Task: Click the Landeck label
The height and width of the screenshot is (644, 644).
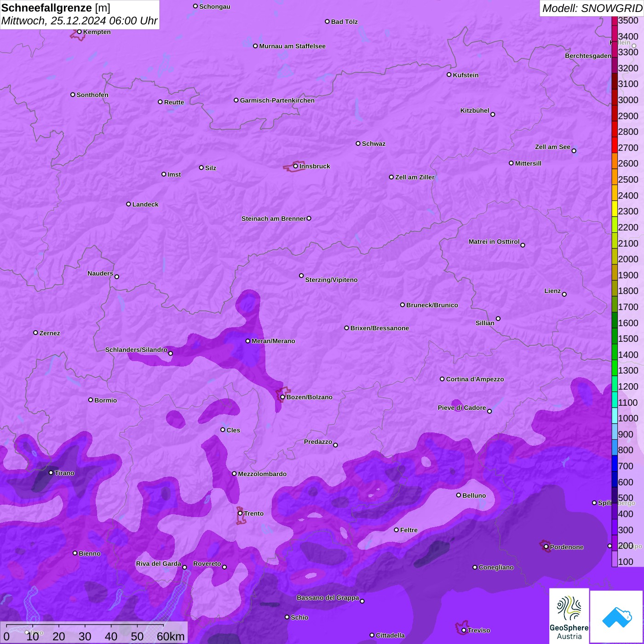Action: click(145, 204)
